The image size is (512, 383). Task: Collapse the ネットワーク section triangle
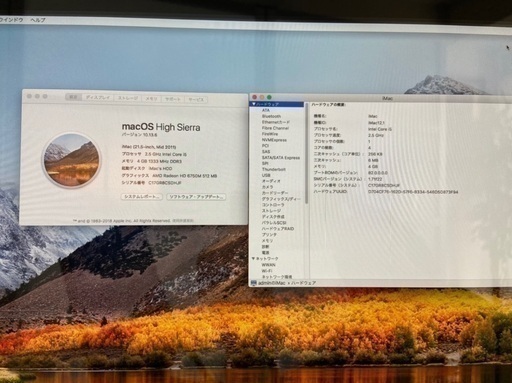(x=254, y=258)
